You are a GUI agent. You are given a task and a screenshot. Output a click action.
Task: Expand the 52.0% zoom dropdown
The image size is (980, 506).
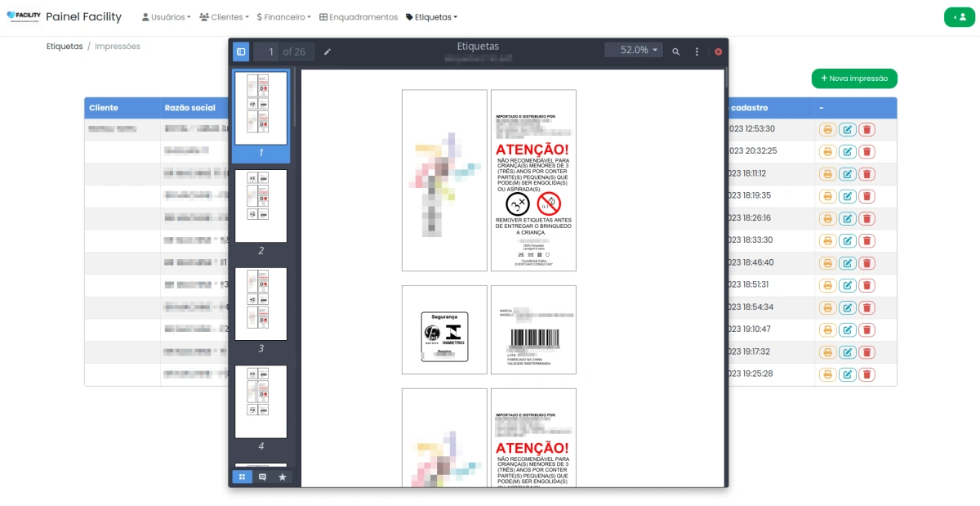tap(634, 51)
